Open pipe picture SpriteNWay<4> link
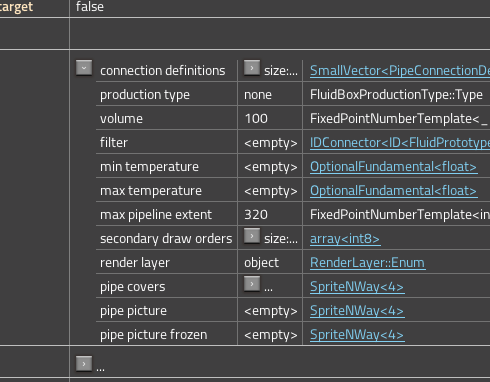This screenshot has width=490, height=382. pyautogui.click(x=357, y=311)
